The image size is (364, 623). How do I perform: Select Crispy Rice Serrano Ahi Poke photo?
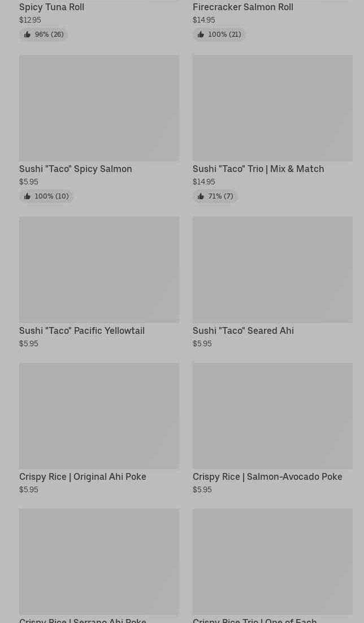click(99, 562)
